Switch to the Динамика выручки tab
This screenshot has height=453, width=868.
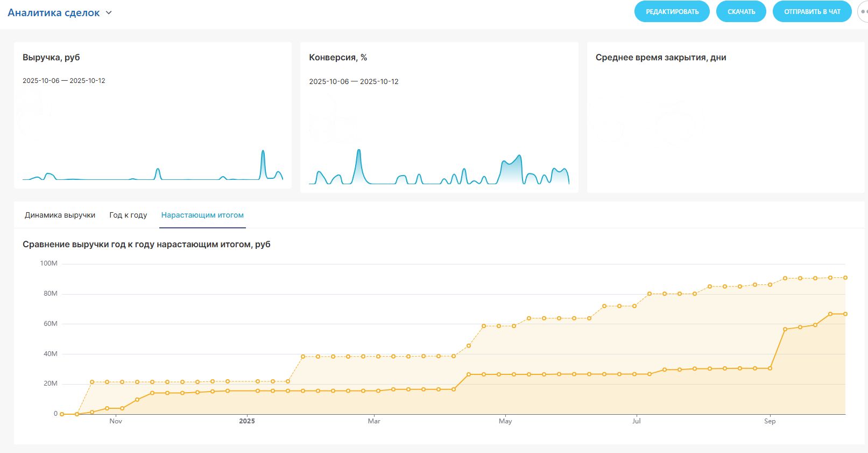60,215
